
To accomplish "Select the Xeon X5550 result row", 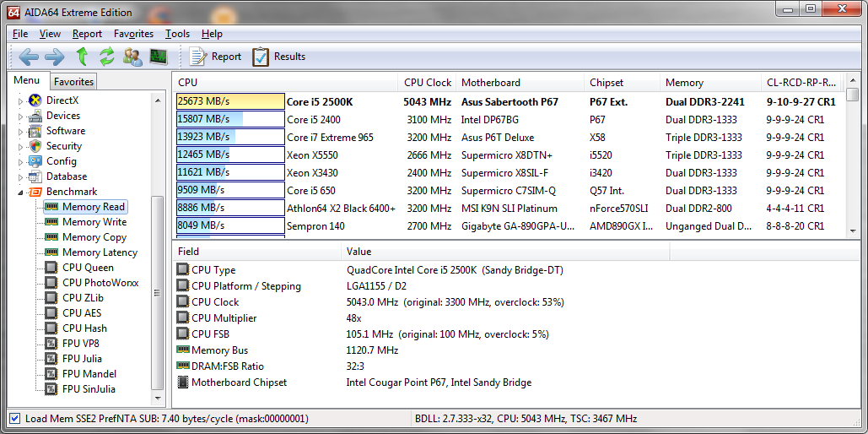I will click(509, 155).
